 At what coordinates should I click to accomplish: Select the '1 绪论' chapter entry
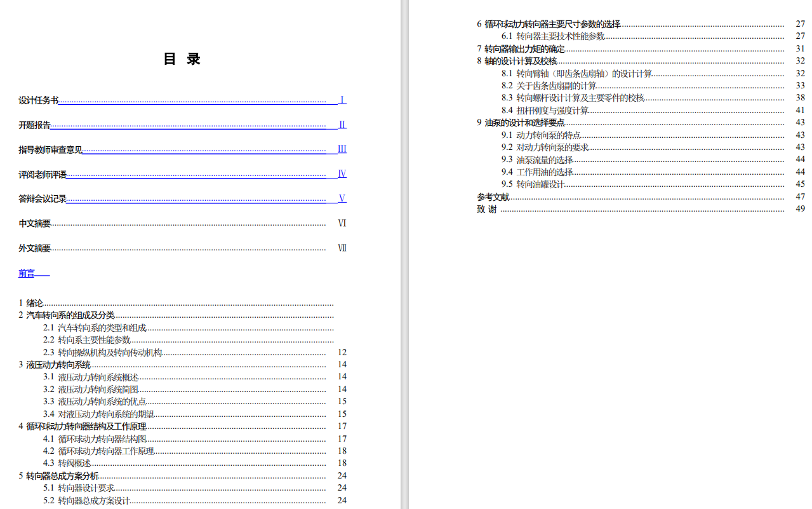pos(176,303)
